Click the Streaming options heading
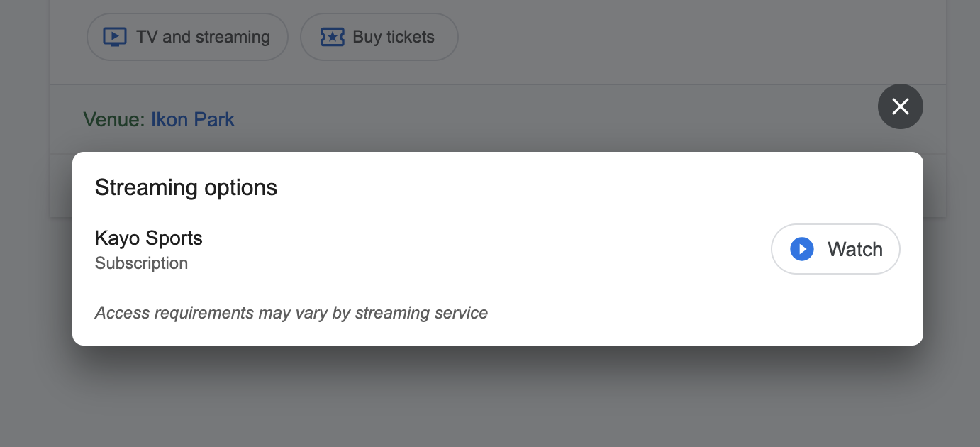 click(x=186, y=187)
